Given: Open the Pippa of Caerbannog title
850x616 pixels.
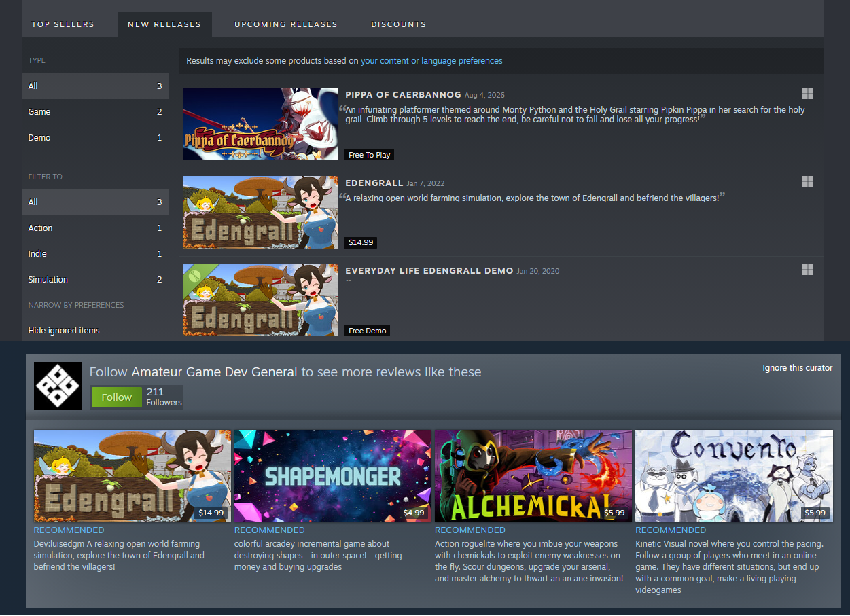Looking at the screenshot, I should pyautogui.click(x=403, y=95).
